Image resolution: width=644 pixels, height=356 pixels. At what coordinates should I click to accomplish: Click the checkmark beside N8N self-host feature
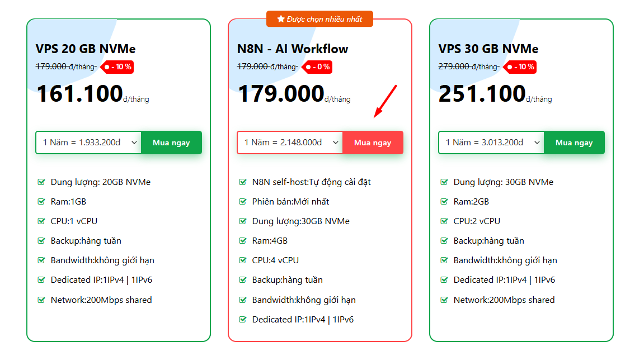click(242, 182)
